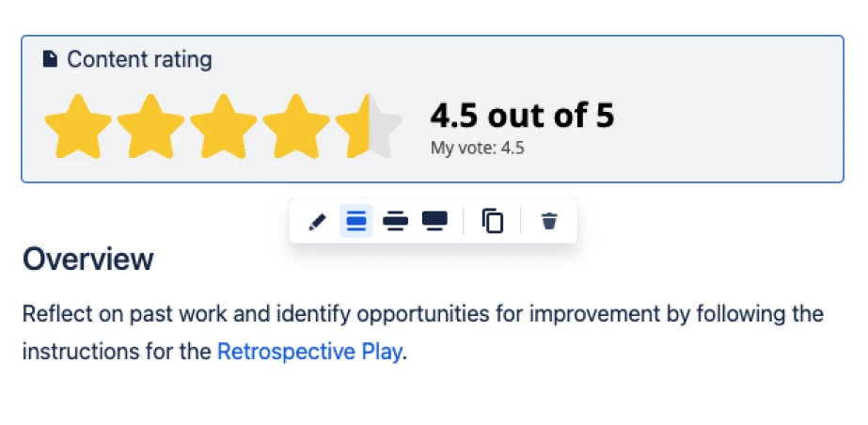Choose the second yellow star
Viewport: 868px width, 425px height.
pyautogui.click(x=150, y=127)
